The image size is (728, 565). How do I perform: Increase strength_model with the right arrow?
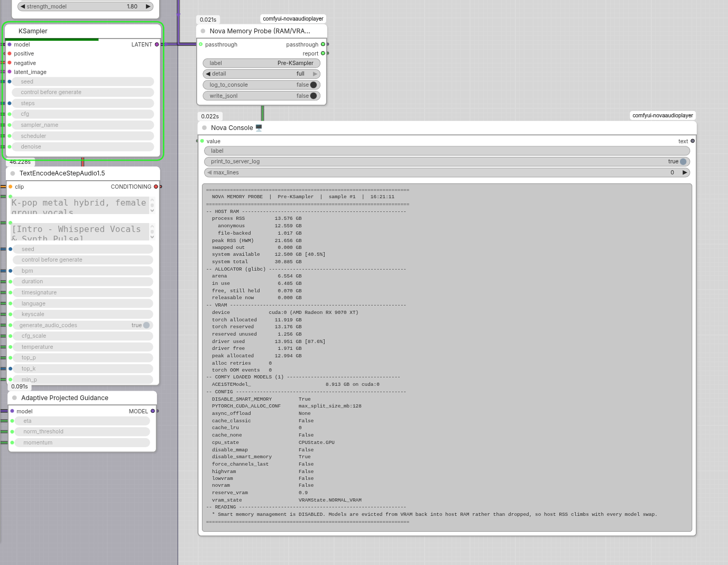pos(148,6)
